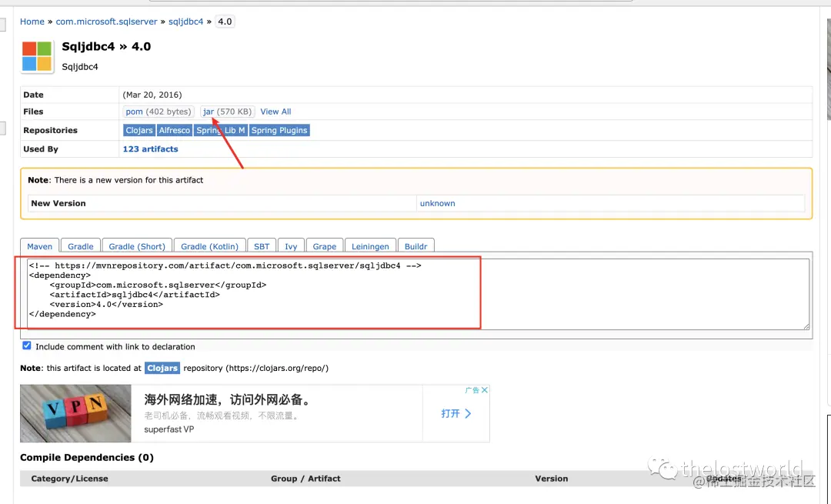Open the Buildr tab
831x504 pixels.
[x=415, y=246]
